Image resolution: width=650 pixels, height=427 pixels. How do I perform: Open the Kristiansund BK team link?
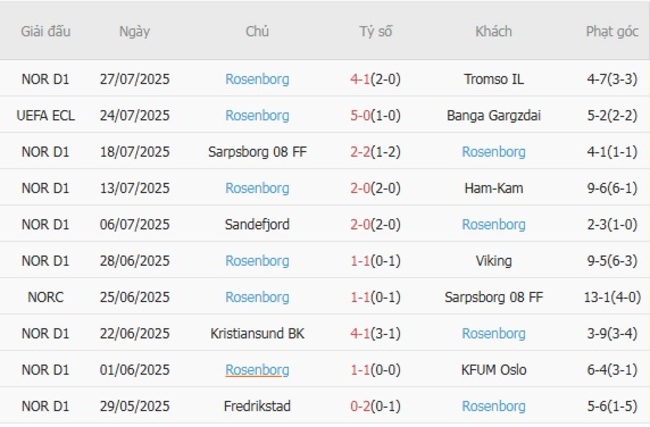pyautogui.click(x=257, y=333)
